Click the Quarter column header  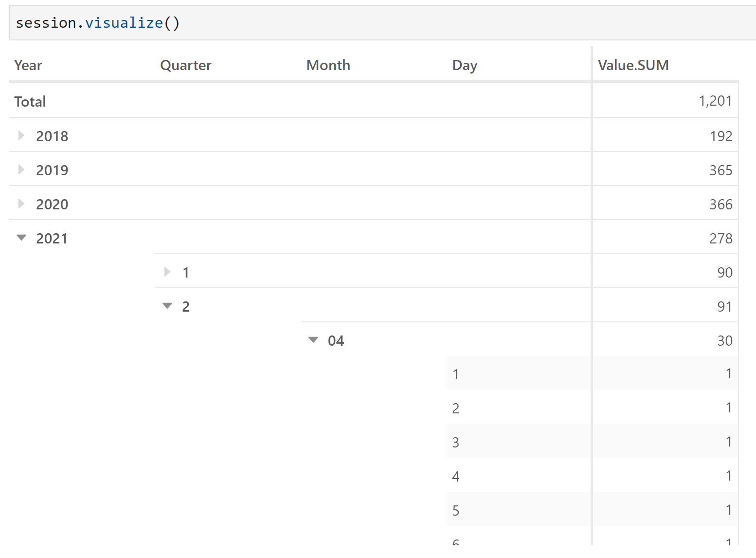(x=186, y=65)
